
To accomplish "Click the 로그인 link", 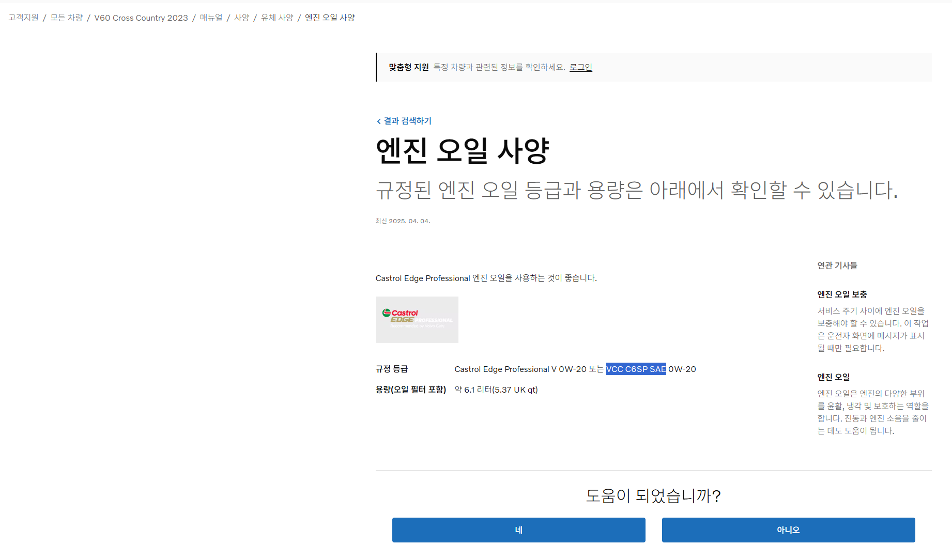I will [581, 67].
